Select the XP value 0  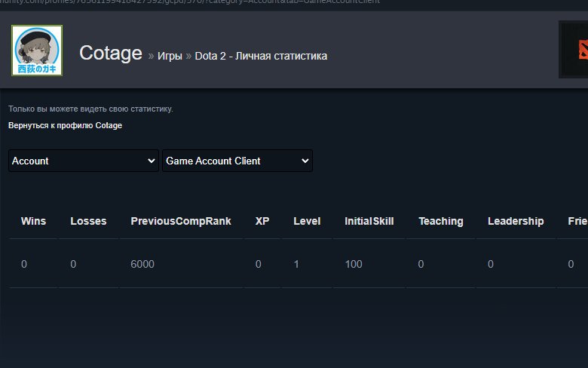[259, 264]
